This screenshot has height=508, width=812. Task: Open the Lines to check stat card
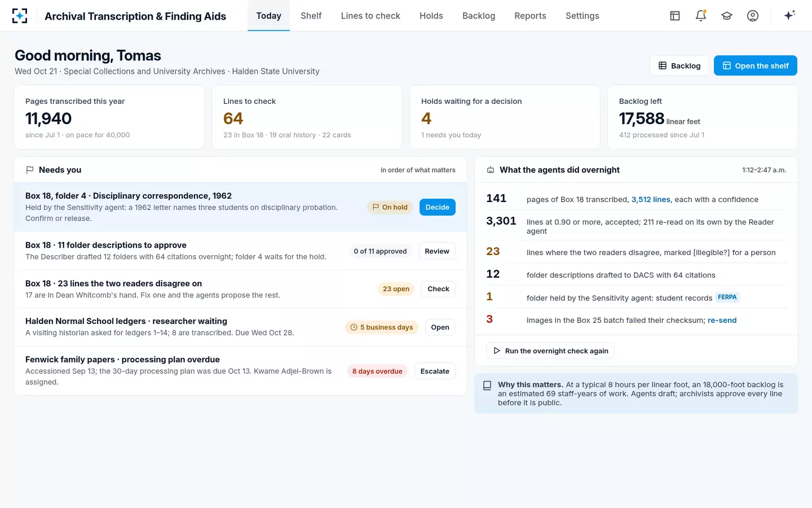coord(307,117)
